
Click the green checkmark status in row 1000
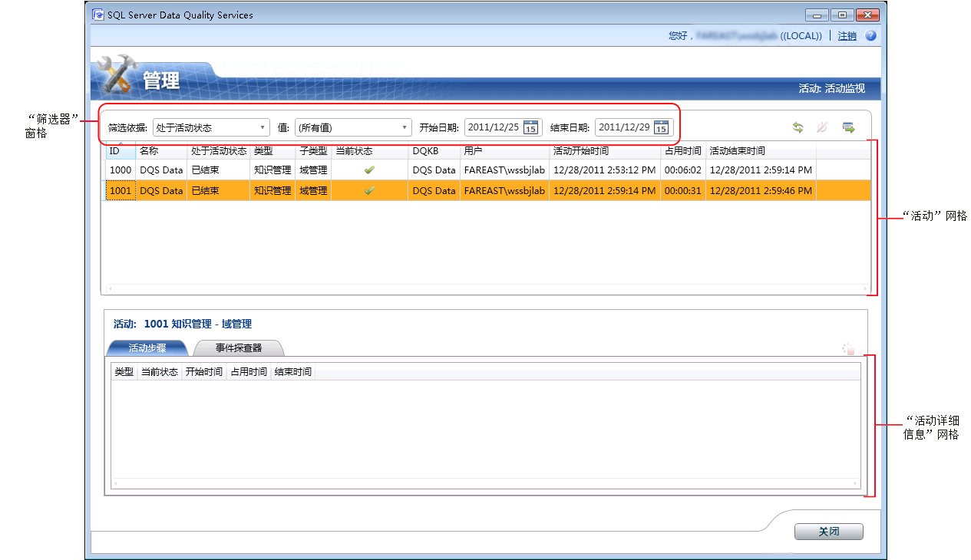tap(369, 170)
